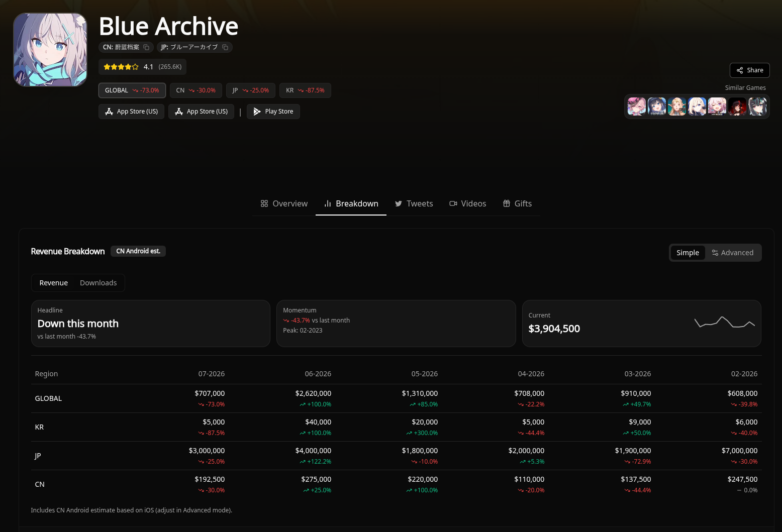Click the Blue Archive game icon
Viewport: 782px width, 532px height.
pos(50,50)
